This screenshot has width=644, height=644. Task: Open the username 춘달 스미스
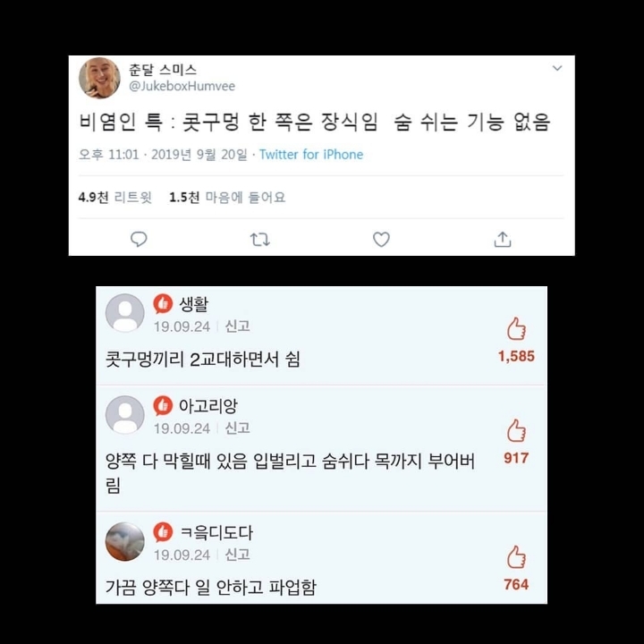point(163,70)
